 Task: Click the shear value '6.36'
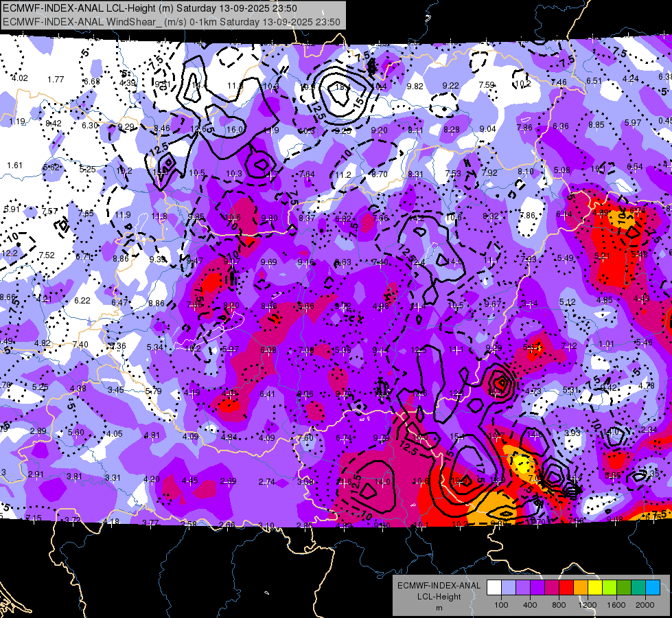(561, 126)
